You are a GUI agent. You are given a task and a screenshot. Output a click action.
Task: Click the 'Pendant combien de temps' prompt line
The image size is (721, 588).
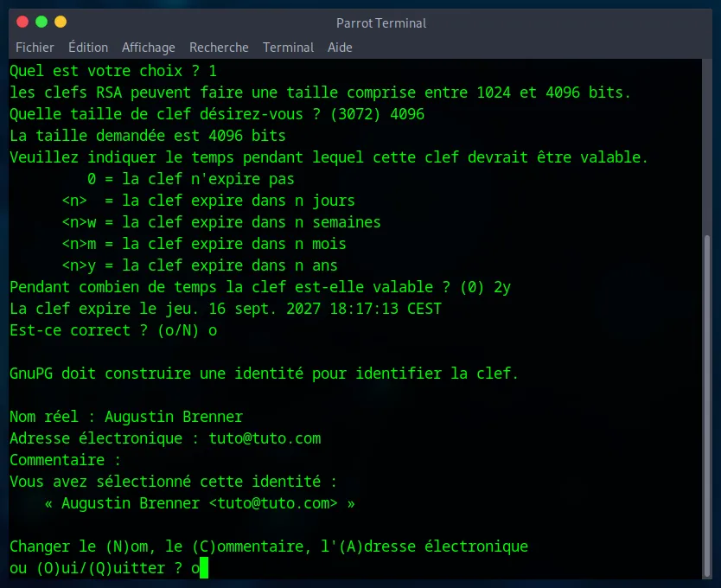click(260, 287)
